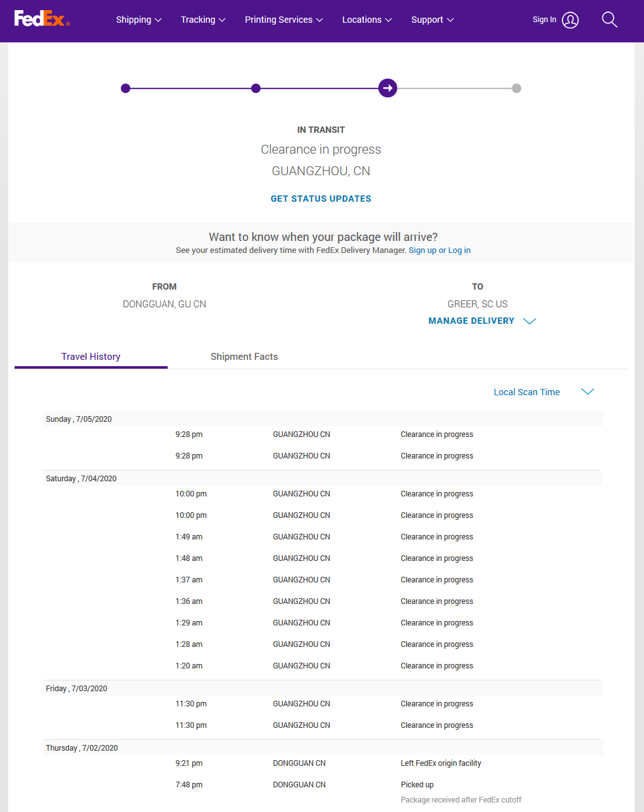Click the GREER, SC US destination
This screenshot has width=644, height=812.
[x=478, y=304]
